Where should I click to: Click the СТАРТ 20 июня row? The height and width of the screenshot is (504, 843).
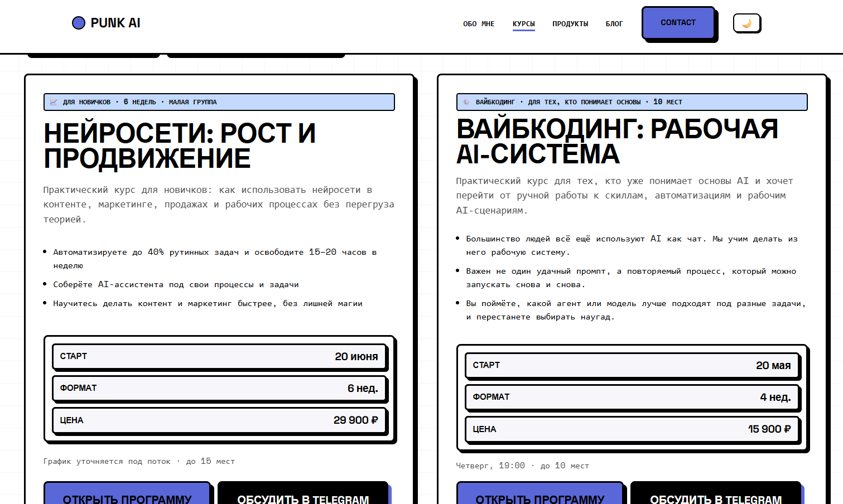219,357
